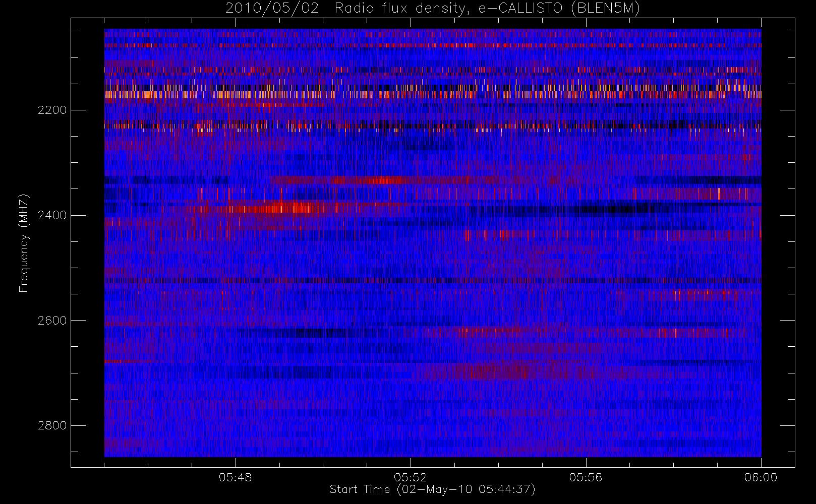
Task: Click the 06:00 time tick label
Action: coord(761,477)
